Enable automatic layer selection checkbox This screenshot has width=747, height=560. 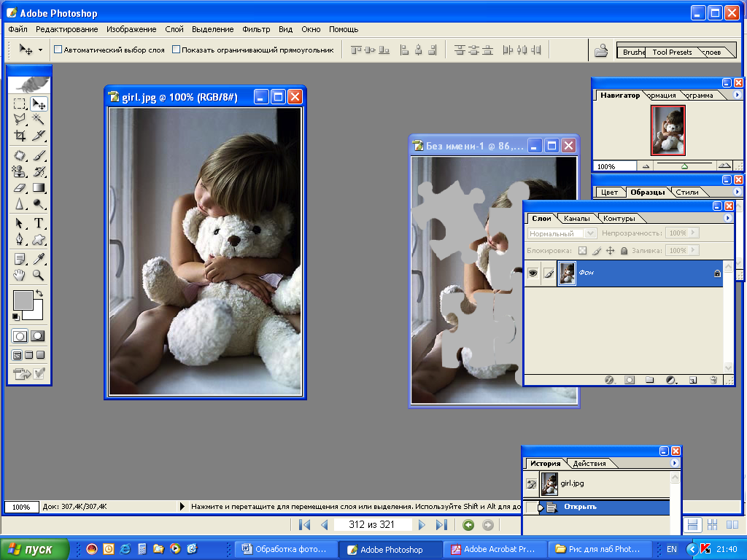[x=58, y=50]
